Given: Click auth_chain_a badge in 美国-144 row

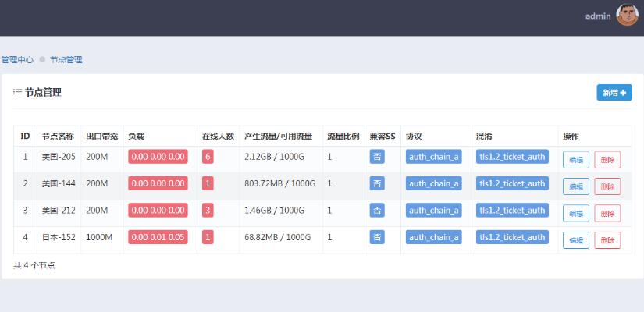Looking at the screenshot, I should 434,183.
